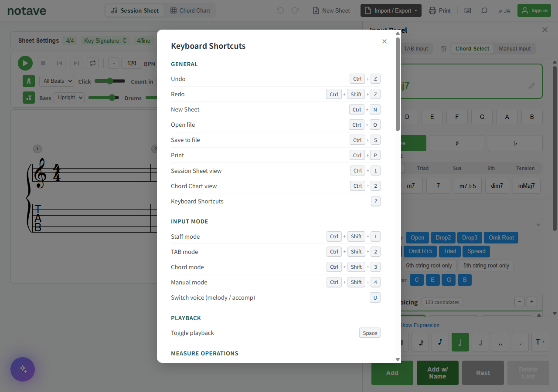Toggle the sharp accidental button
558x392 pixels.
click(x=457, y=143)
